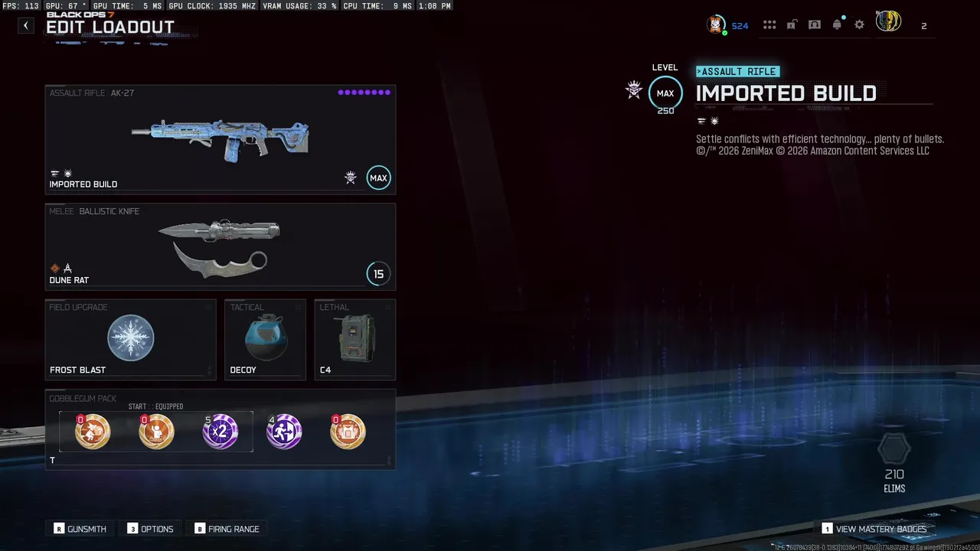Select the Decoy tactical slot
This screenshot has height=551, width=980.
[265, 339]
